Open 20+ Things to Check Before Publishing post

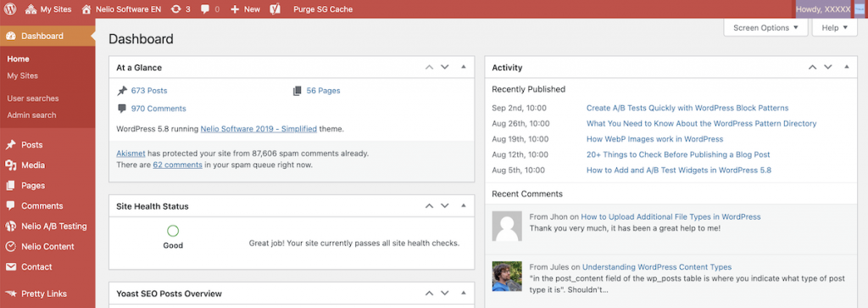click(678, 154)
